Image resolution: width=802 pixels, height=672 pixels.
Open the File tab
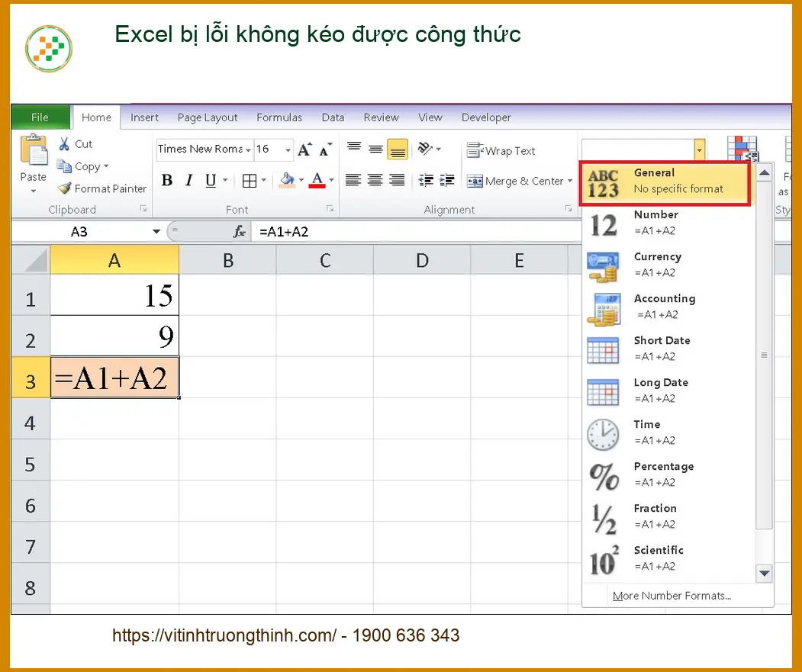40,117
